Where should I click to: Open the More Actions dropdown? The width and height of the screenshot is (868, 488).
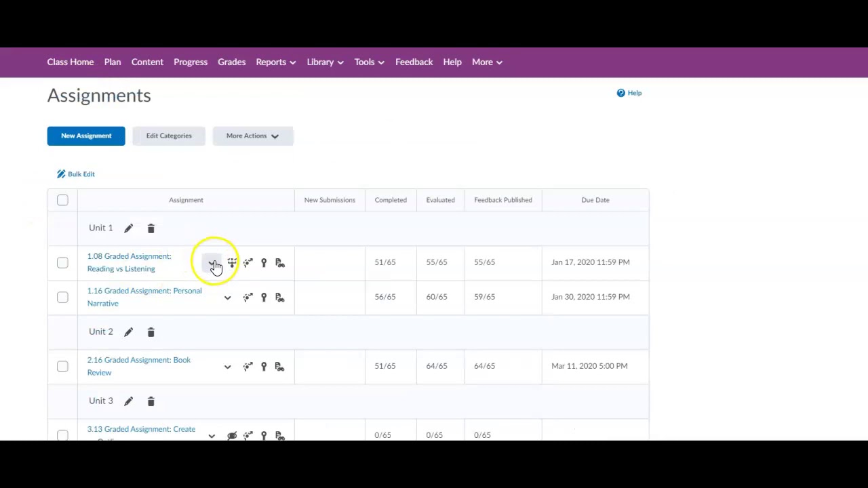pyautogui.click(x=252, y=136)
